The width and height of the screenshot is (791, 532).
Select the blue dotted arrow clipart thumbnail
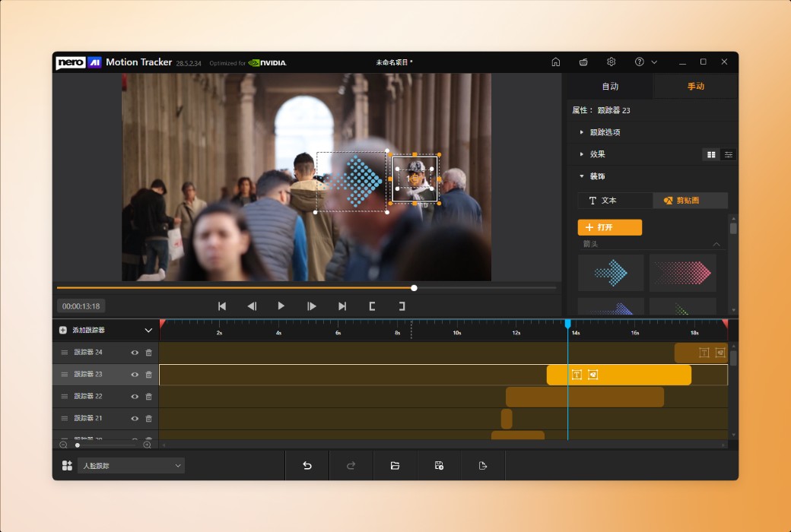click(609, 272)
